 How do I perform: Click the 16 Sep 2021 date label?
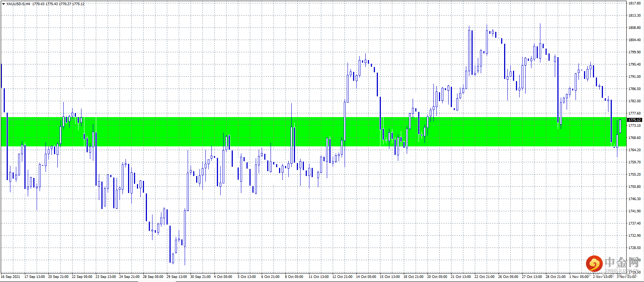click(10, 277)
